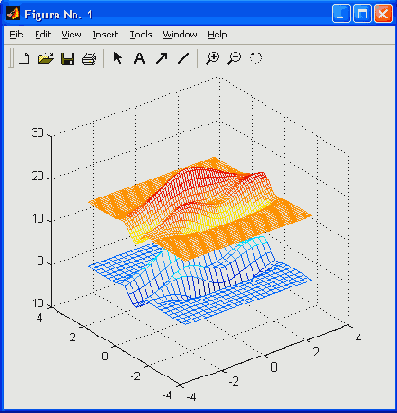Screen dimensions: 397x413
Task: Open the File menu
Action: tap(16, 34)
